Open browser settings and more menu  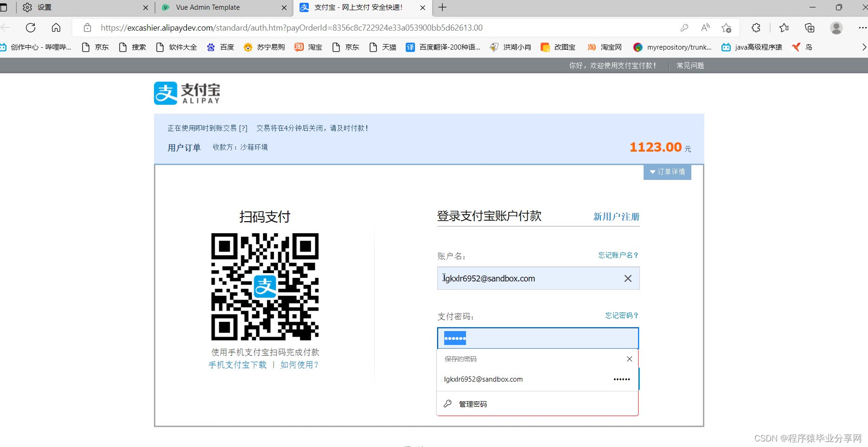click(862, 28)
